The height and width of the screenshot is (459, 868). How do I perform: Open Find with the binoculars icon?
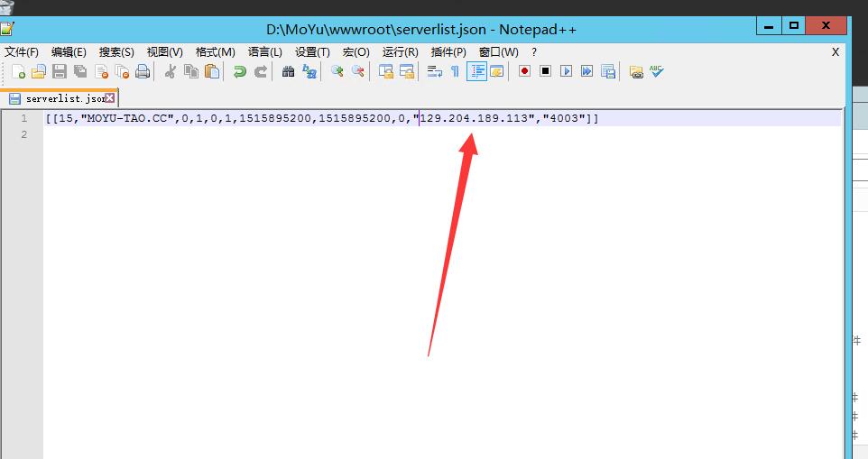(x=289, y=71)
